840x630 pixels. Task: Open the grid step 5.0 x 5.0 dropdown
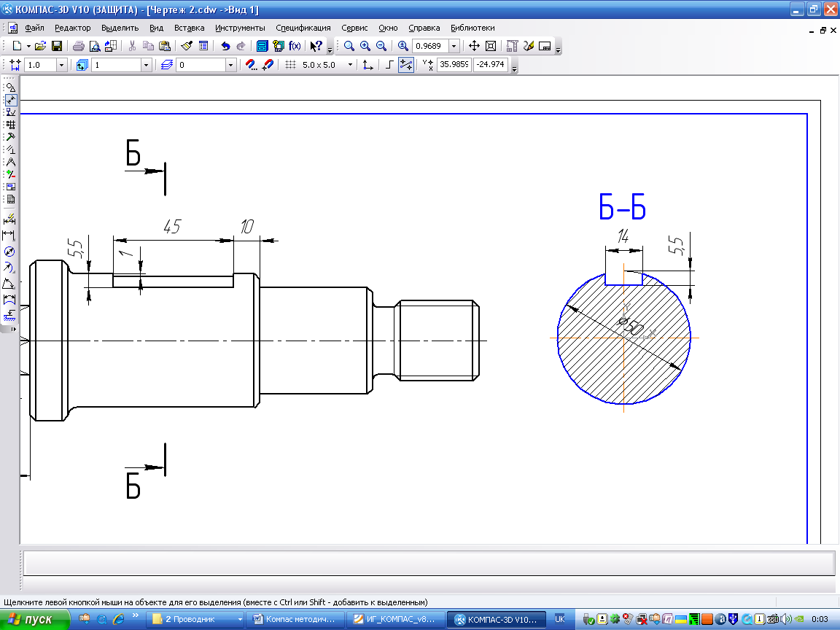[350, 65]
